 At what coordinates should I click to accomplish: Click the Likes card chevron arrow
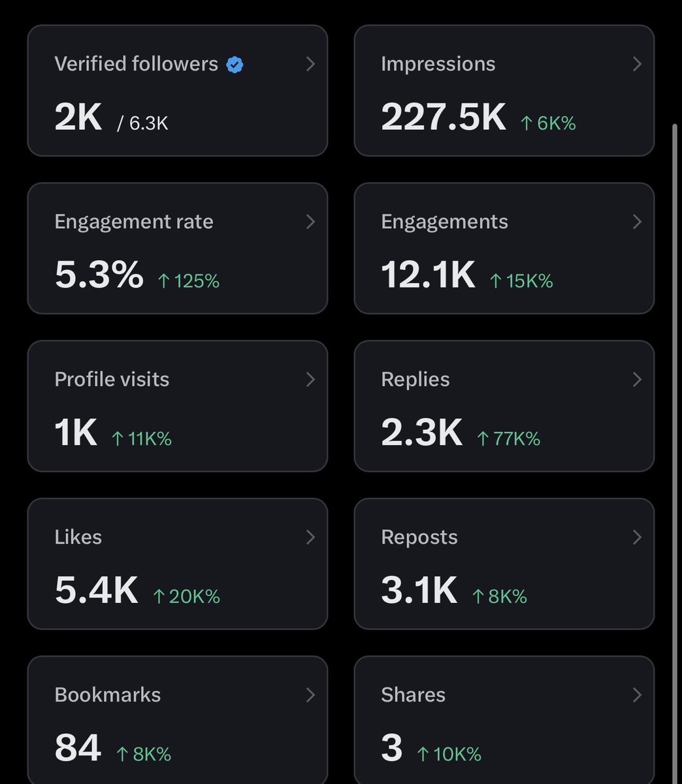310,537
